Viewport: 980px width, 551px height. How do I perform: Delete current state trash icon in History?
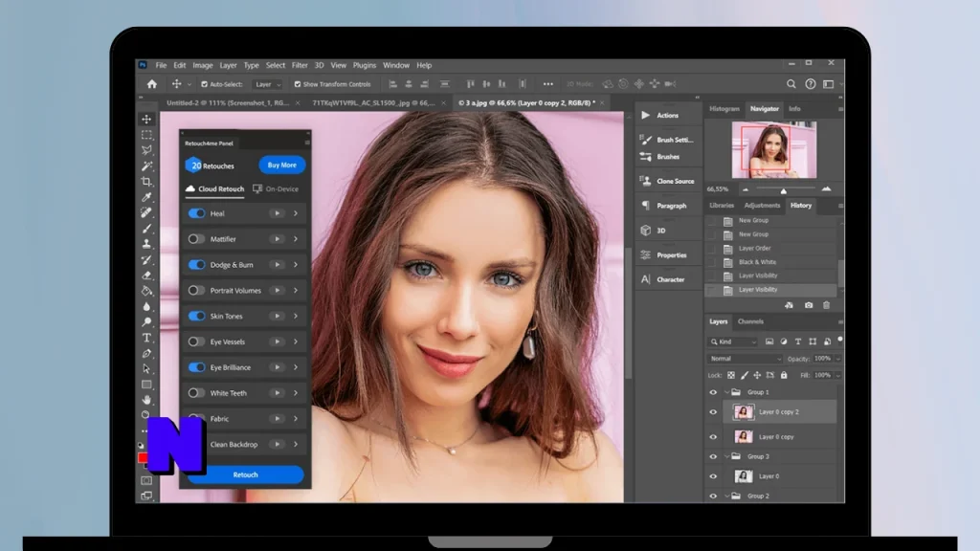click(826, 305)
